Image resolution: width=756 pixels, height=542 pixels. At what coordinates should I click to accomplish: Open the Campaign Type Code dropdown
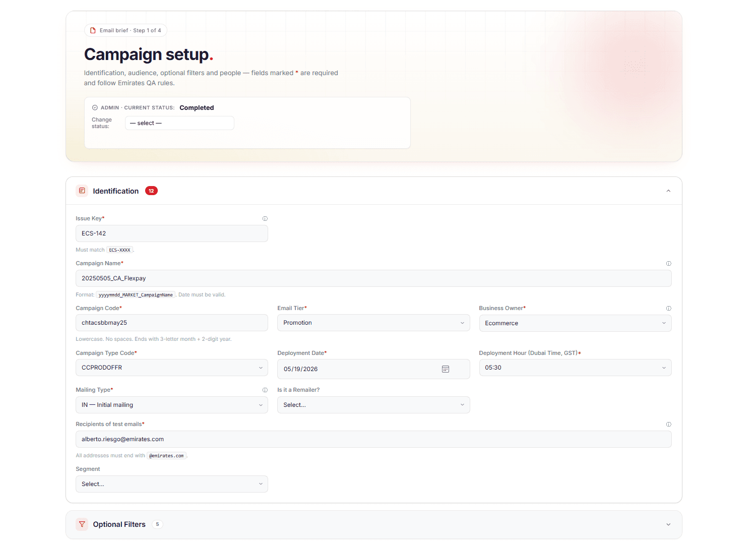point(172,368)
